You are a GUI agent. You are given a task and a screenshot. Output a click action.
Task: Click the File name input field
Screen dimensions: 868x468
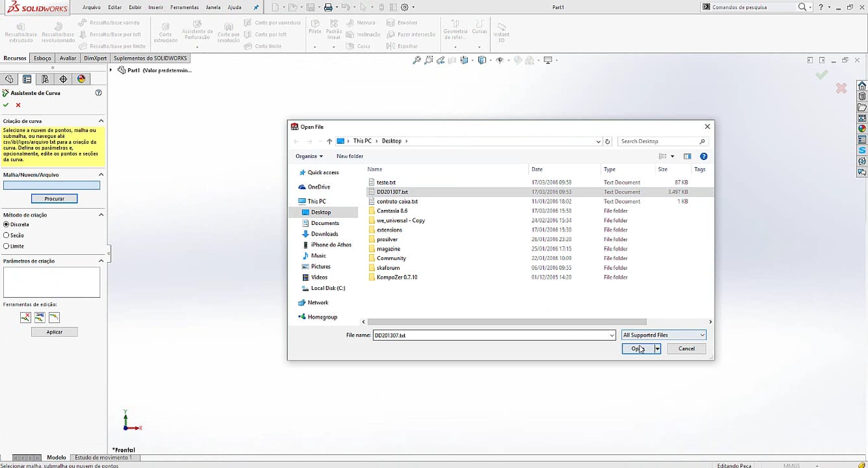[491, 335]
